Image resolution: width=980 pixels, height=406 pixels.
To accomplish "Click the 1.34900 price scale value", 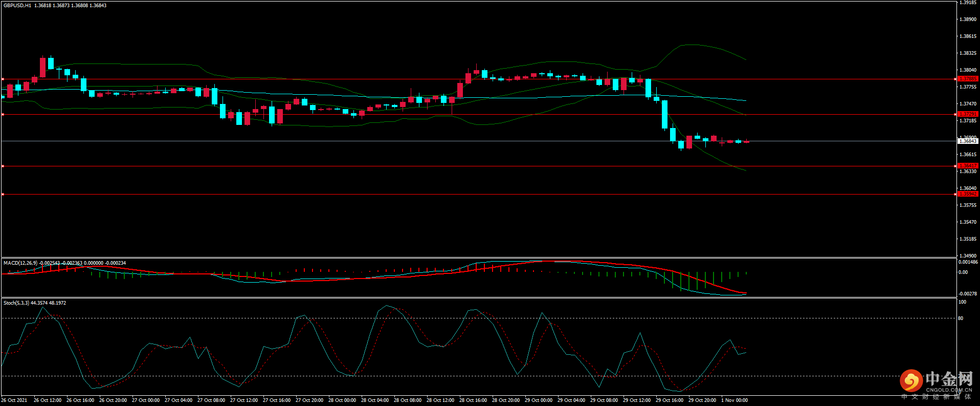I will (968, 256).
